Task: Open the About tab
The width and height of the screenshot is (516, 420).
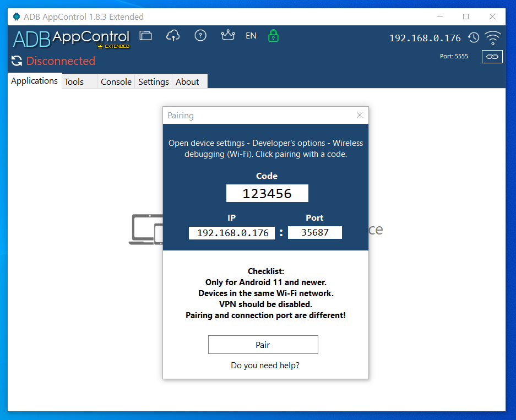Action: [x=189, y=81]
